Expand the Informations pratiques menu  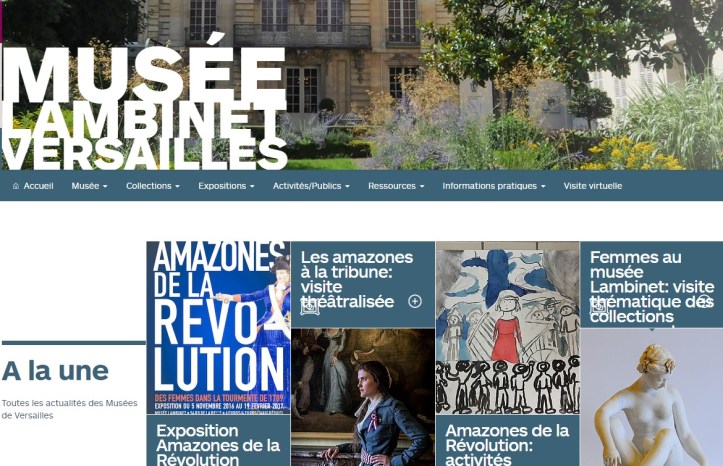pos(494,186)
